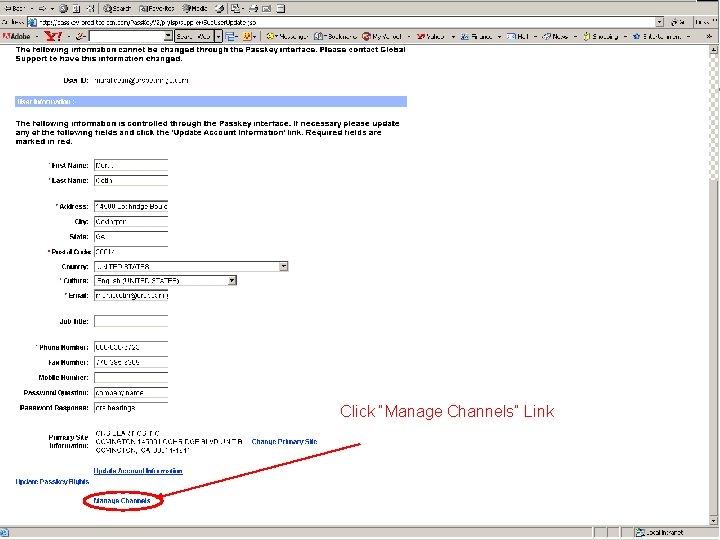
Task: Click the Postal Code field
Action: point(131,252)
